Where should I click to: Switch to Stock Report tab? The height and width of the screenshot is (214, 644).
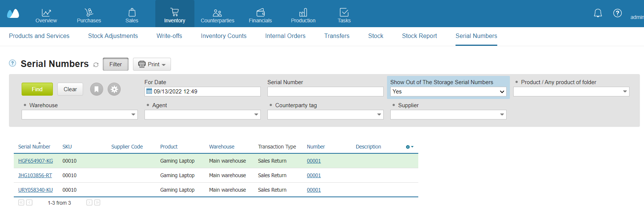[419, 36]
